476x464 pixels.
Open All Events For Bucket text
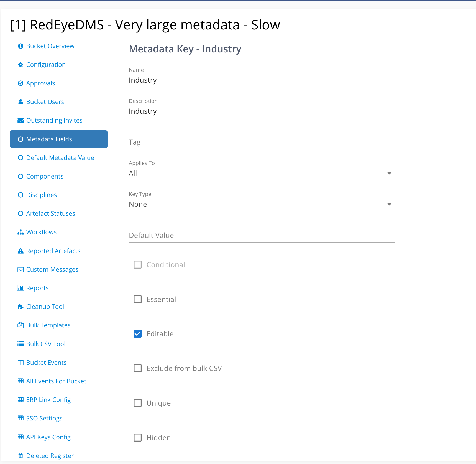pyautogui.click(x=56, y=381)
